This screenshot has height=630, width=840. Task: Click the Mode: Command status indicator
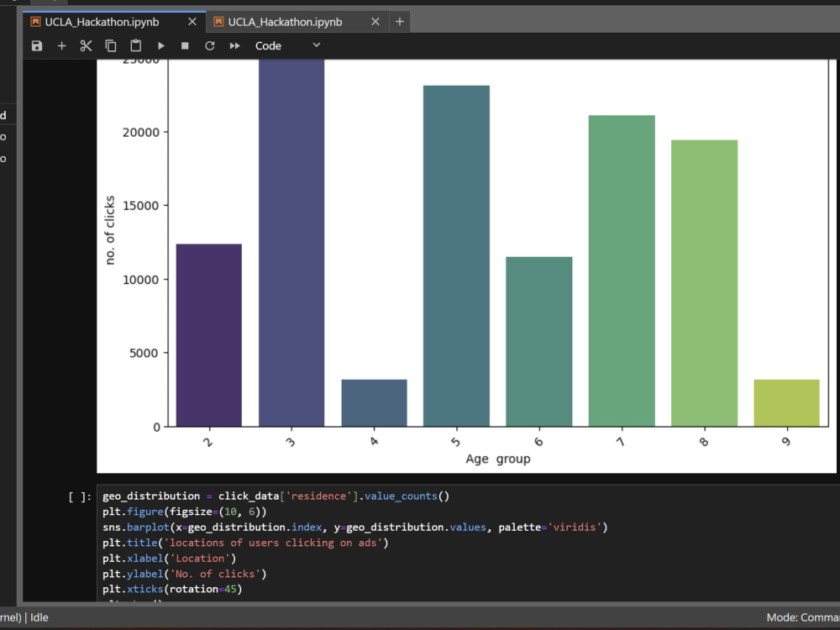803,617
